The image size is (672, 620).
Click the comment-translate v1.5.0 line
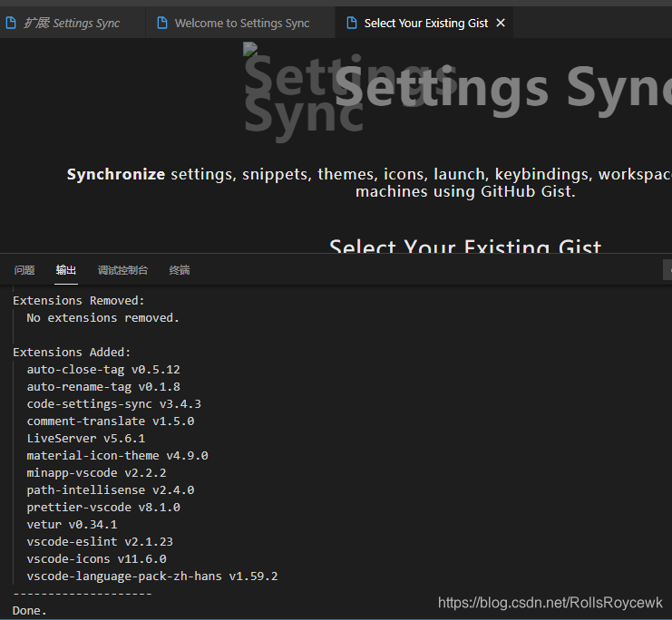pyautogui.click(x=111, y=421)
